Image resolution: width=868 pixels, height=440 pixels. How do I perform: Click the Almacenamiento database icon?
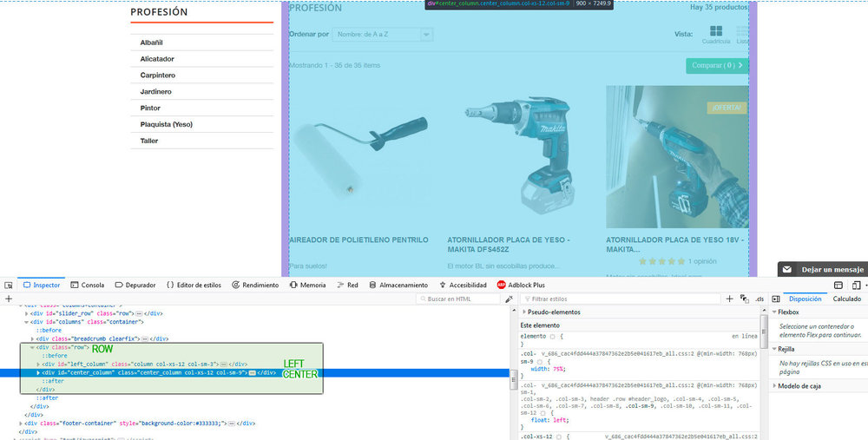click(x=372, y=285)
